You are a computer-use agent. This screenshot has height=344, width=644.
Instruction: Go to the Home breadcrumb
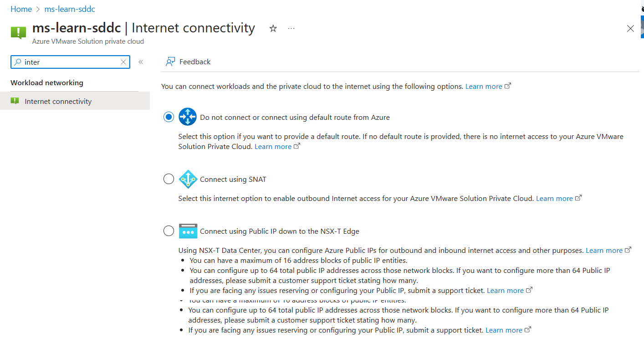point(21,9)
